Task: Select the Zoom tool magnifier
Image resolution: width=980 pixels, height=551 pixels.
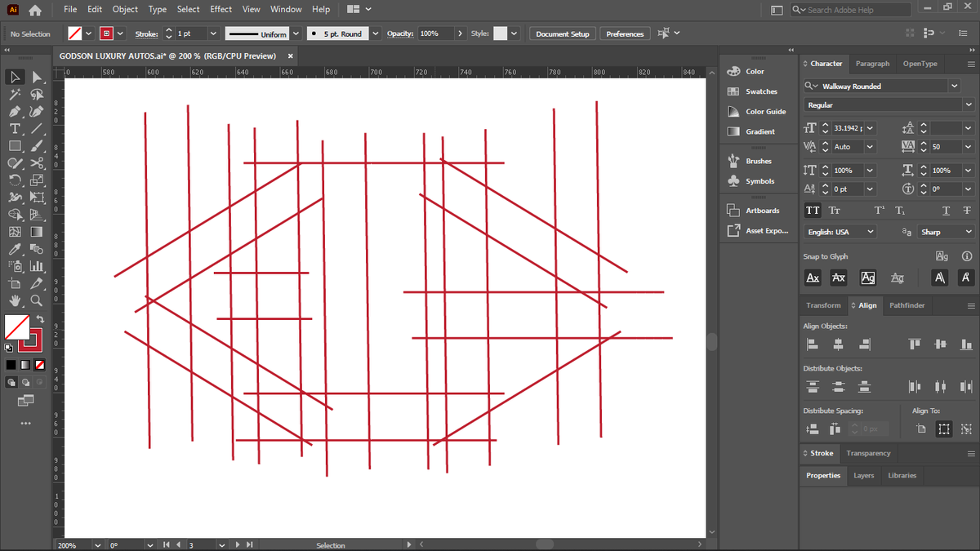Action: point(36,300)
